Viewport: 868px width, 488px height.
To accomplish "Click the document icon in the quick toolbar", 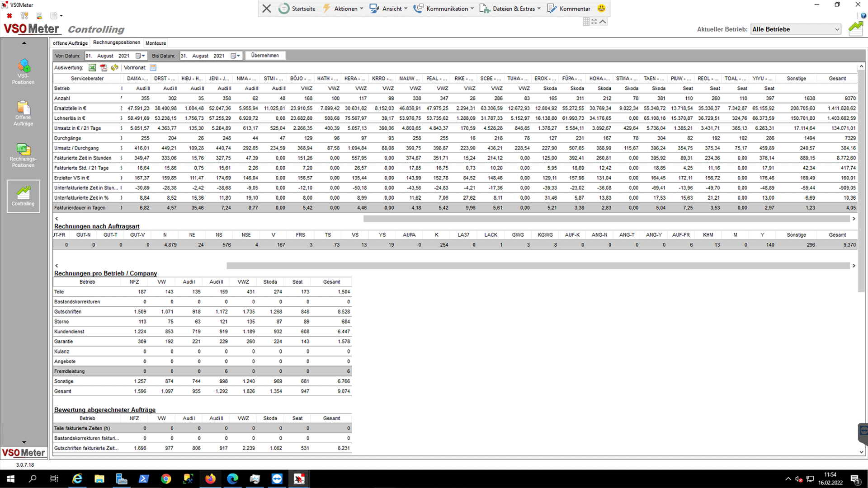I will coord(54,16).
